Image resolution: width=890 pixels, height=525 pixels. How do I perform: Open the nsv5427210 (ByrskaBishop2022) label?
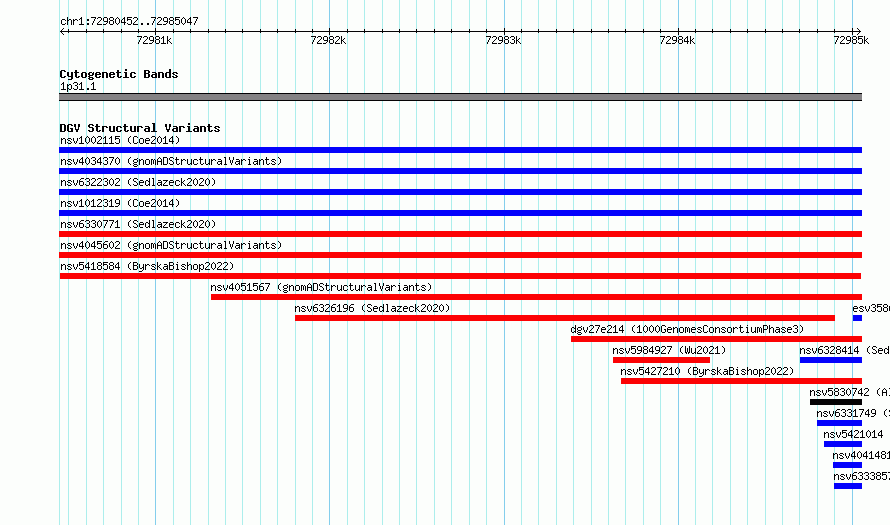707,371
